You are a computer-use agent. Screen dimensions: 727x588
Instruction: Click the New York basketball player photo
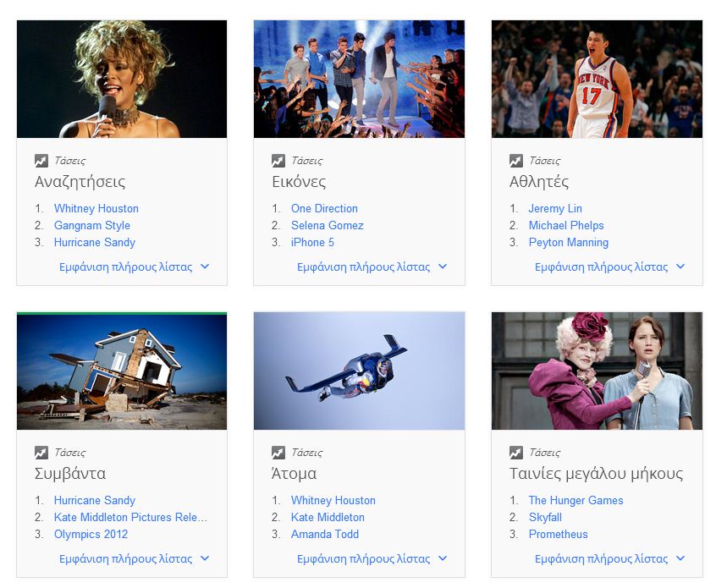coord(598,79)
